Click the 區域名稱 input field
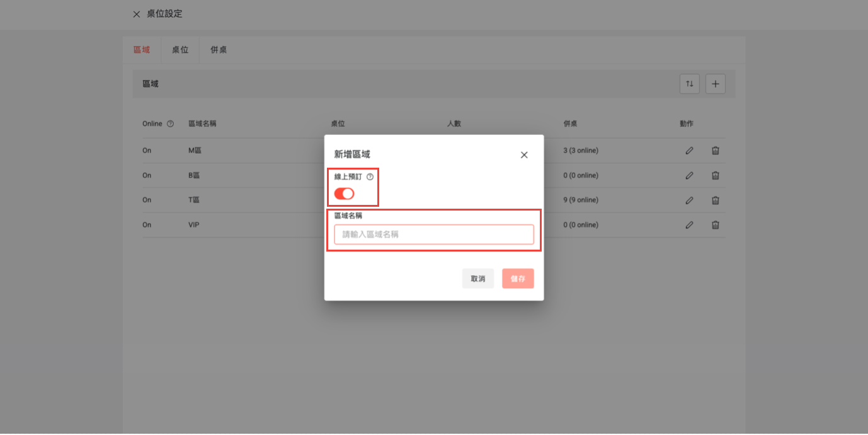The height and width of the screenshot is (435, 868). (433, 235)
